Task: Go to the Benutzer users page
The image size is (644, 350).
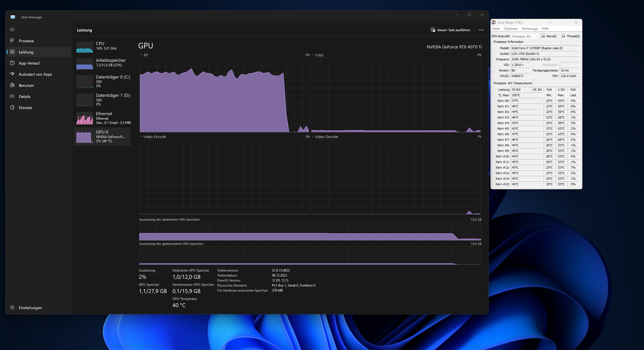Action: [x=39, y=85]
